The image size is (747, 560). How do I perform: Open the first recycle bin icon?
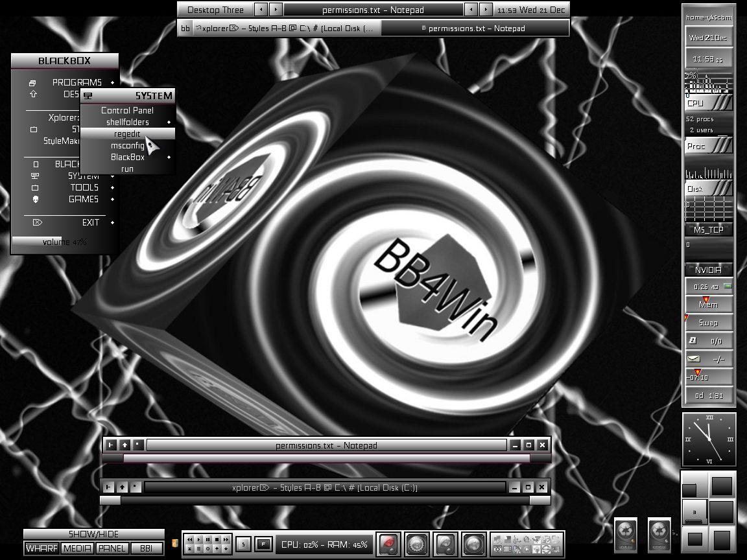point(626,533)
